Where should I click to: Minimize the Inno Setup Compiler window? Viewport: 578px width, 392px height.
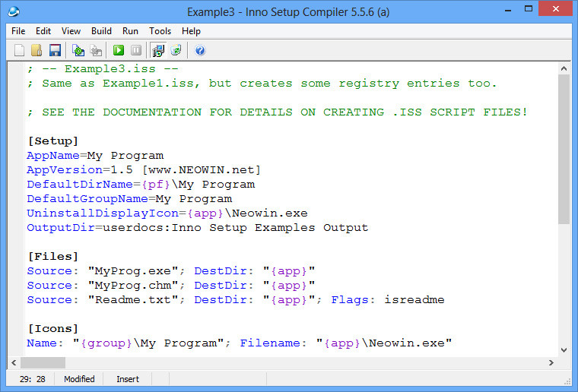(x=508, y=10)
